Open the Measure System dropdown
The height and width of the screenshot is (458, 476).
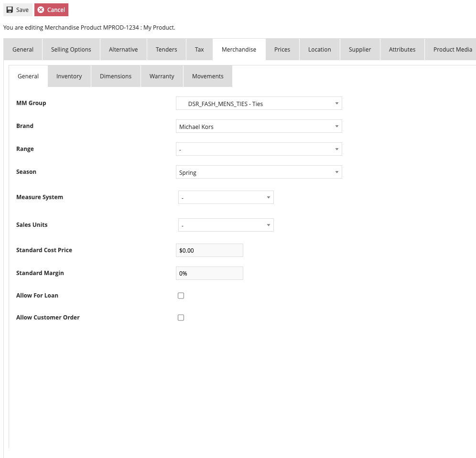226,197
